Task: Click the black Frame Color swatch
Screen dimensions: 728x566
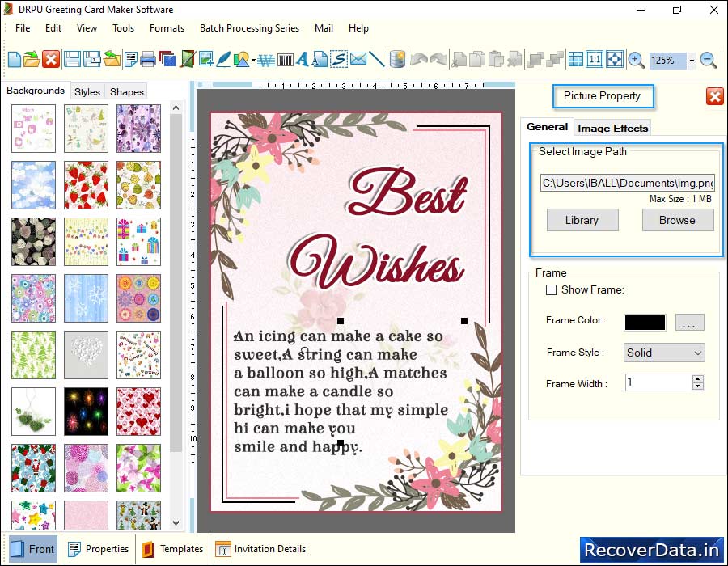Action: pyautogui.click(x=645, y=322)
